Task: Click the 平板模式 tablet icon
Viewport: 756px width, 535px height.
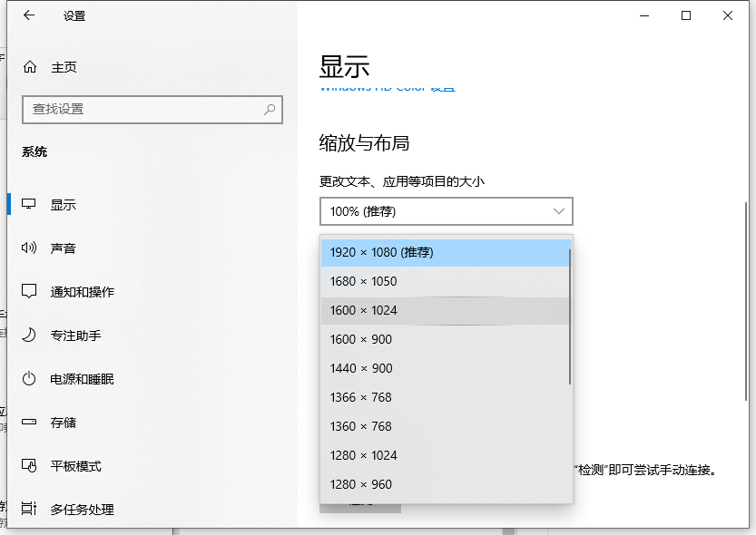Action: [x=27, y=466]
